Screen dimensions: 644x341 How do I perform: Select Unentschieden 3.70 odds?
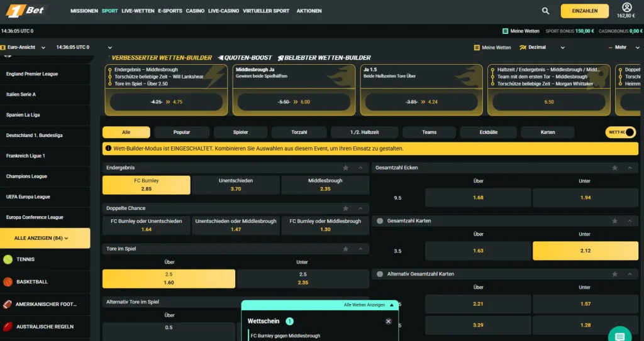236,185
